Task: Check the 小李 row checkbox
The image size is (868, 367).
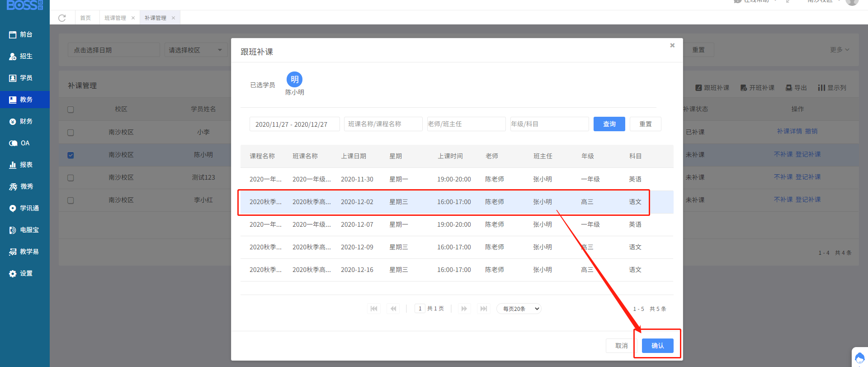Action: pos(71,133)
